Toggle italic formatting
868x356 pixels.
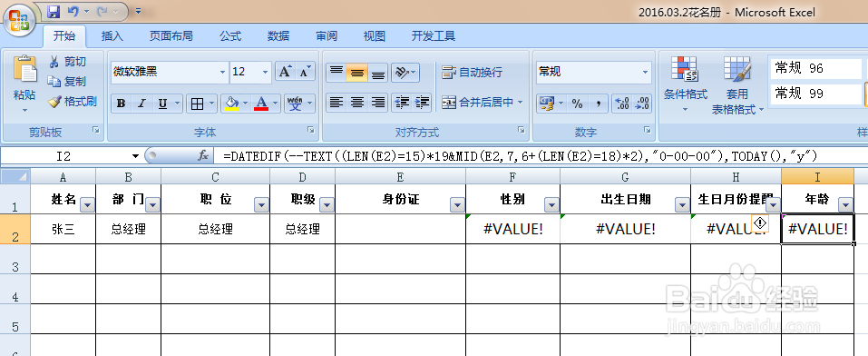[x=141, y=104]
